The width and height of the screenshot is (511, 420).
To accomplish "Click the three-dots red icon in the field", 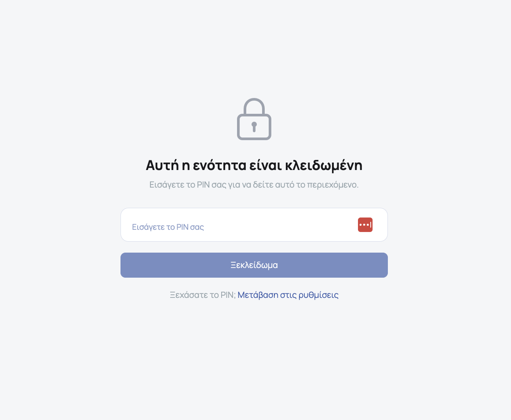I will pyautogui.click(x=365, y=224).
